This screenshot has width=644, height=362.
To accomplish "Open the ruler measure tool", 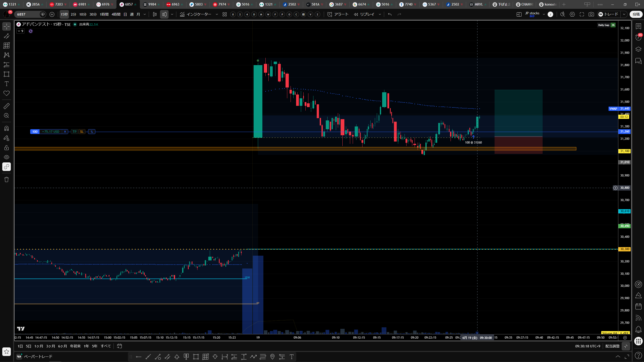I will coord(7,106).
